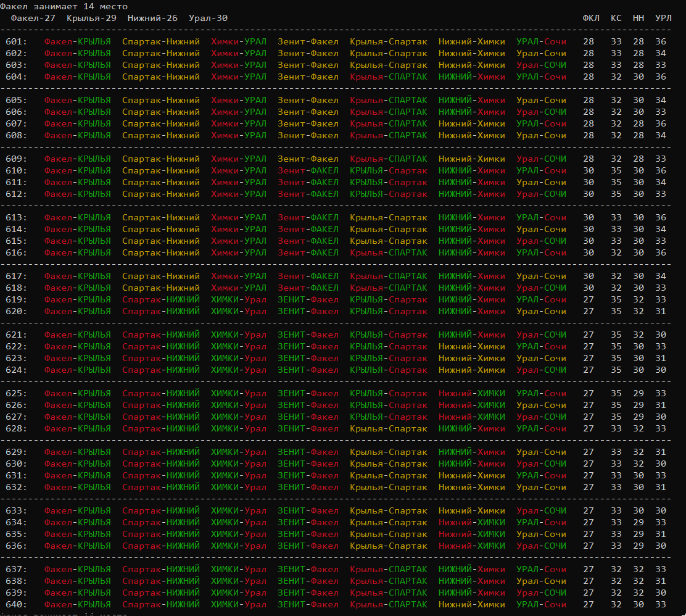Click row number "612:"
The height and width of the screenshot is (616, 686).
(16, 194)
